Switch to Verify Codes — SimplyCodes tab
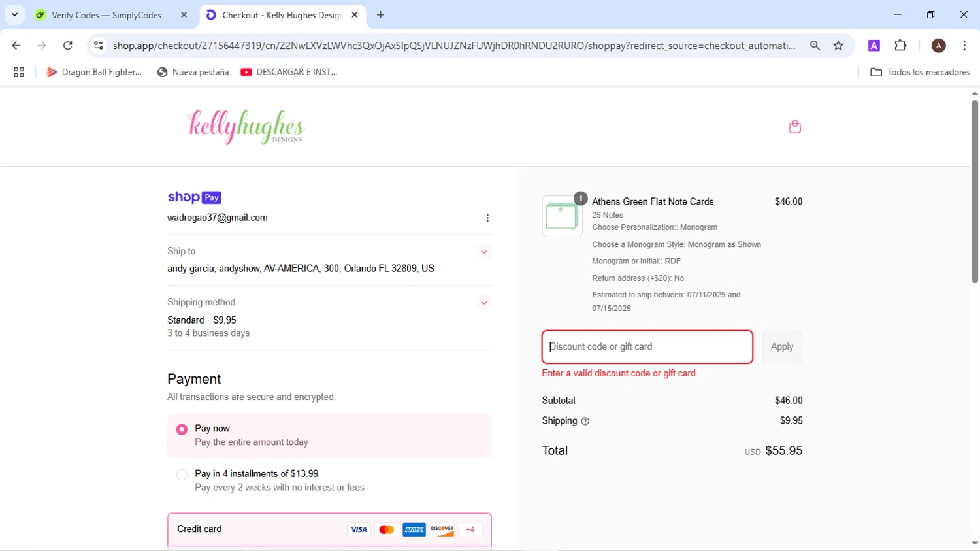 [x=106, y=15]
